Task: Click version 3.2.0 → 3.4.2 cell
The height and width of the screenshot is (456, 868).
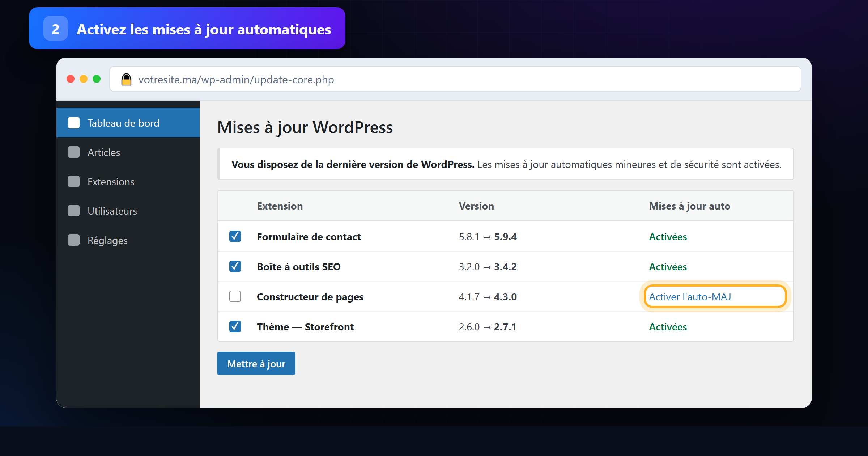Action: coord(488,267)
